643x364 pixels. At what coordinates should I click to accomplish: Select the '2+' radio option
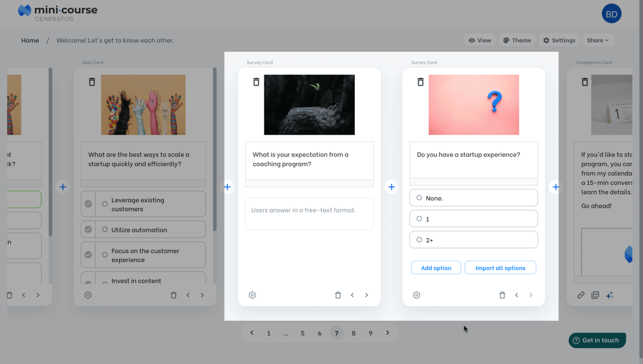419,240
